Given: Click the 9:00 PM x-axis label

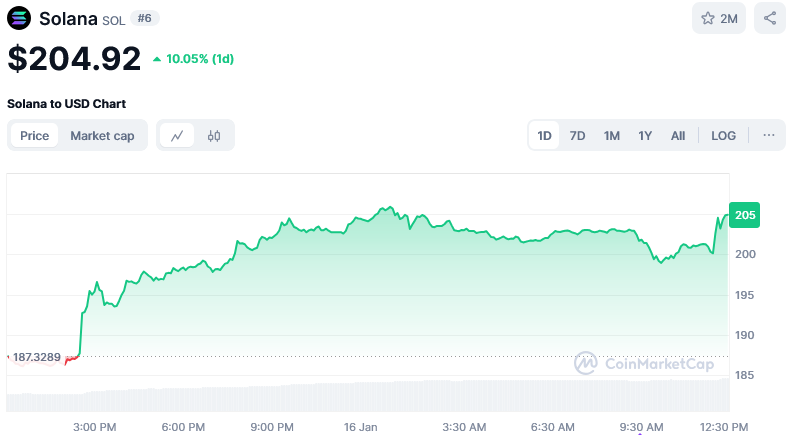Looking at the screenshot, I should (272, 427).
